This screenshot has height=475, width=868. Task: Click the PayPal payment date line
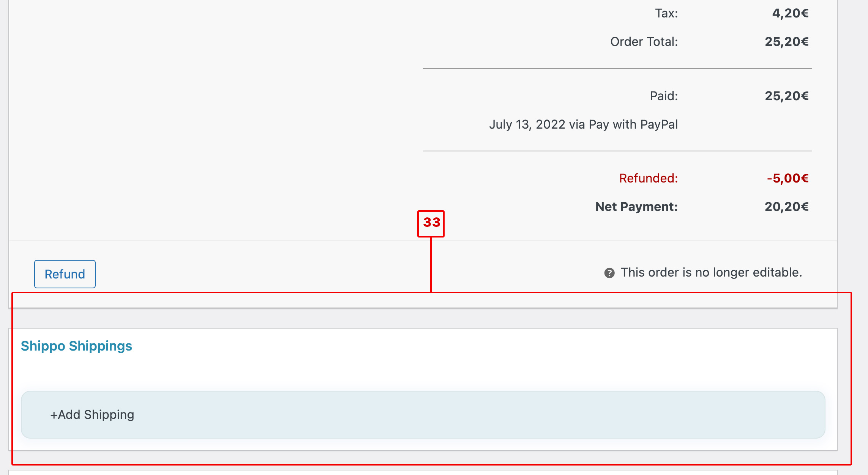click(x=583, y=124)
